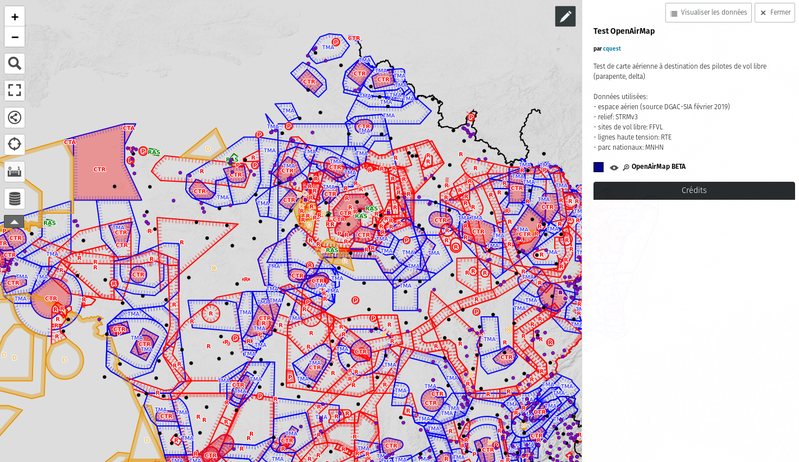
Task: Toggle fullscreen map view
Action: click(14, 90)
